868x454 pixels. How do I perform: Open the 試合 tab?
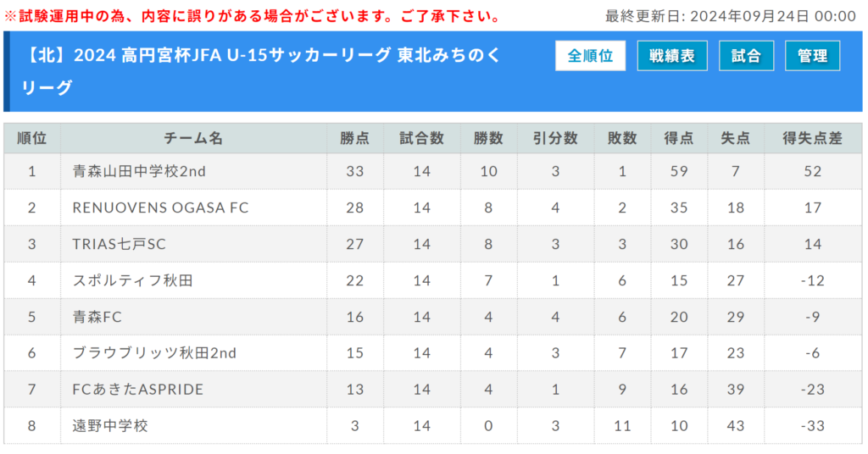[x=746, y=56]
